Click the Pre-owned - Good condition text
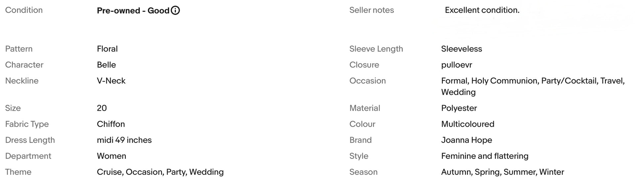The height and width of the screenshot is (189, 644). (x=133, y=11)
